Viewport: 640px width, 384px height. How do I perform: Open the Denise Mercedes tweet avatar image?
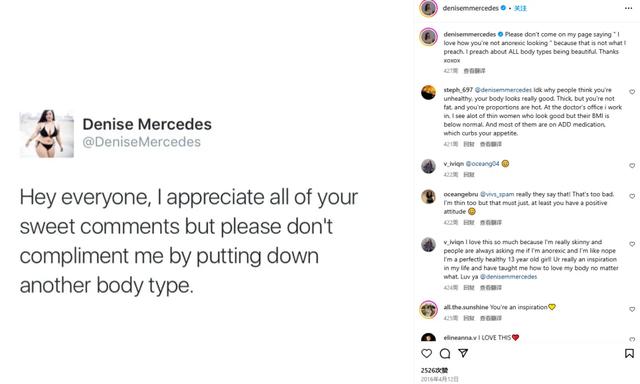[x=47, y=133]
